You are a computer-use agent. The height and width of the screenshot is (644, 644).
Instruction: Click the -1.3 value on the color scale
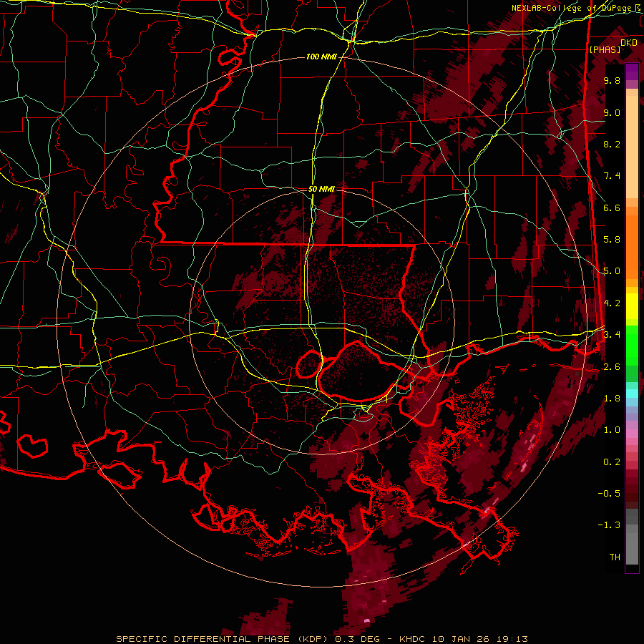609,525
